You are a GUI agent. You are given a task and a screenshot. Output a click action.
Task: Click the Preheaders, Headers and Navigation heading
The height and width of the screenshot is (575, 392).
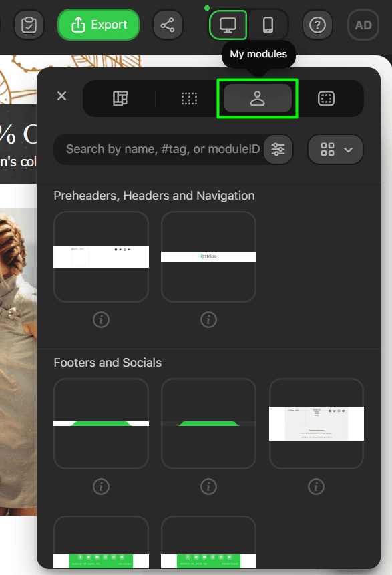pos(154,196)
